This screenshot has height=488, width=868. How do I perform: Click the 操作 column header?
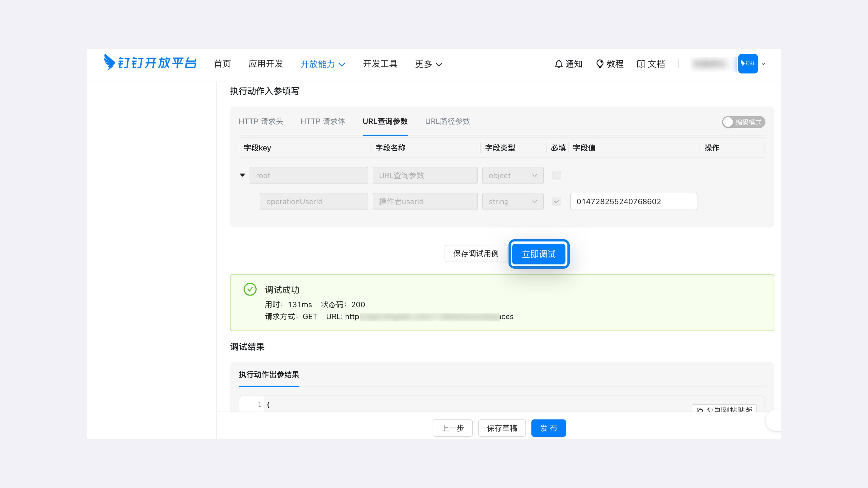712,148
